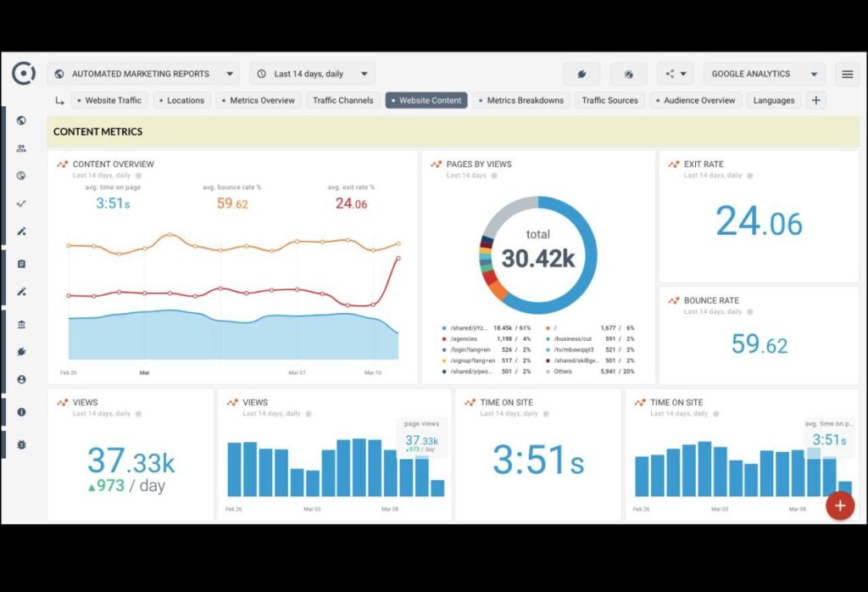The width and height of the screenshot is (868, 592).
Task: Click the bug report sidebar icon
Action: (x=21, y=444)
